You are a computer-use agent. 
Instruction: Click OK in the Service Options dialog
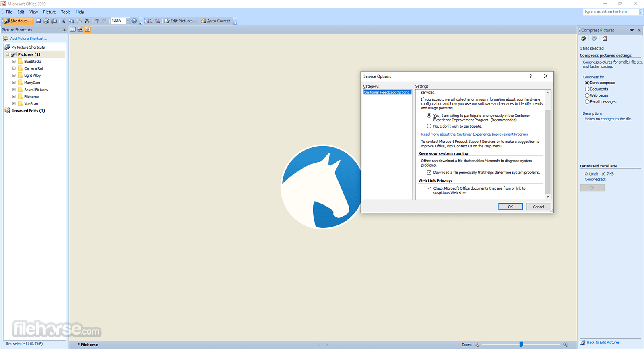pos(510,207)
